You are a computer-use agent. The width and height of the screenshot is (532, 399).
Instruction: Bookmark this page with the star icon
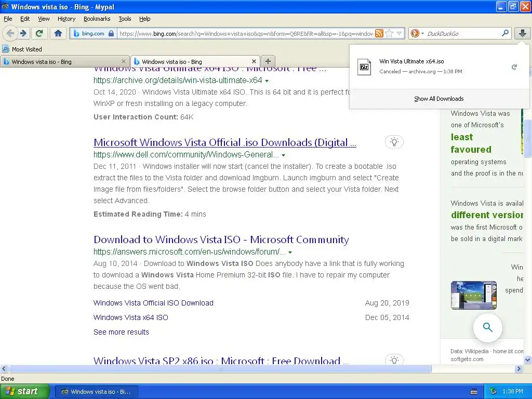click(x=390, y=33)
